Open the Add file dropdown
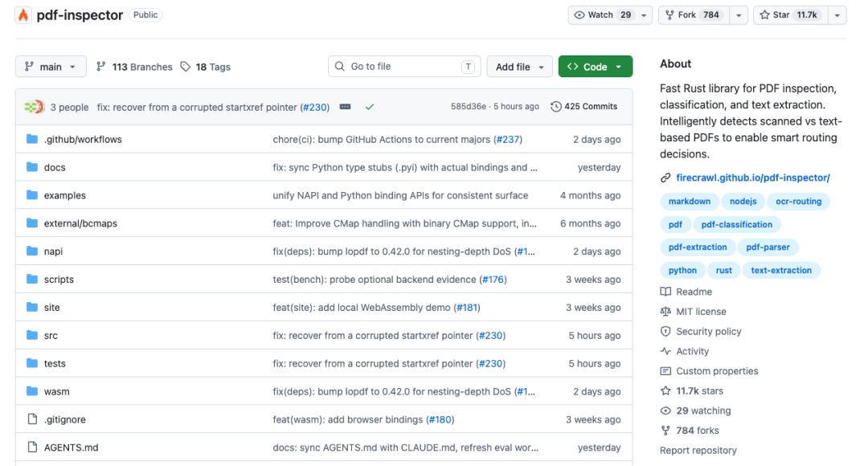 (x=519, y=67)
